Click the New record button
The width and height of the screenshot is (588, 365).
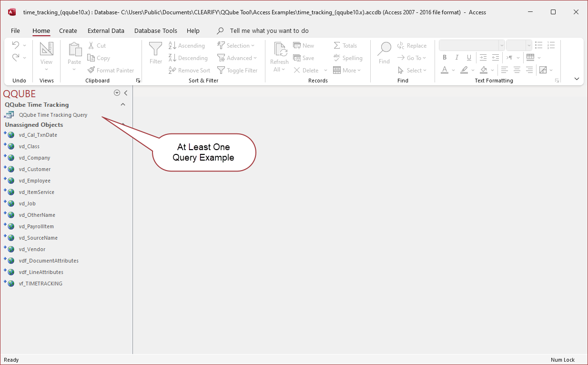pos(304,46)
